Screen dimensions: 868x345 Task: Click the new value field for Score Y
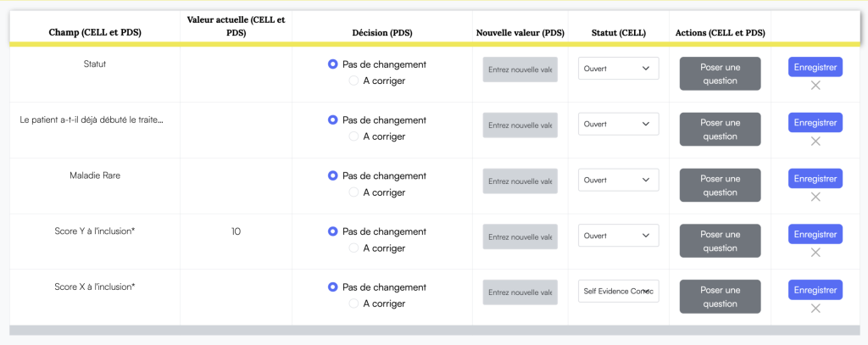[520, 236]
